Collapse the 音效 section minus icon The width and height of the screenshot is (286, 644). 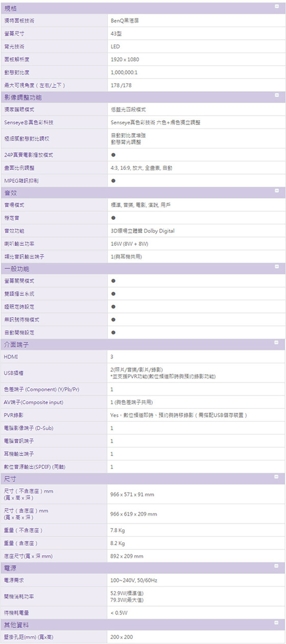coord(276,190)
